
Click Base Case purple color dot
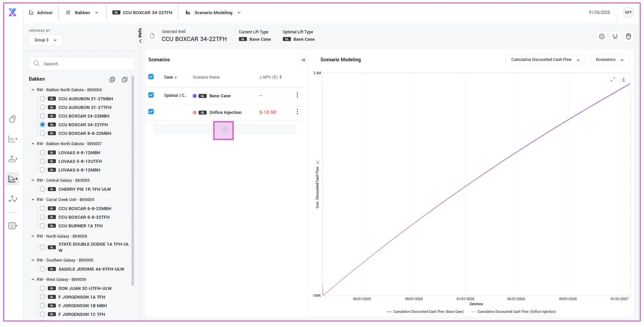[195, 96]
